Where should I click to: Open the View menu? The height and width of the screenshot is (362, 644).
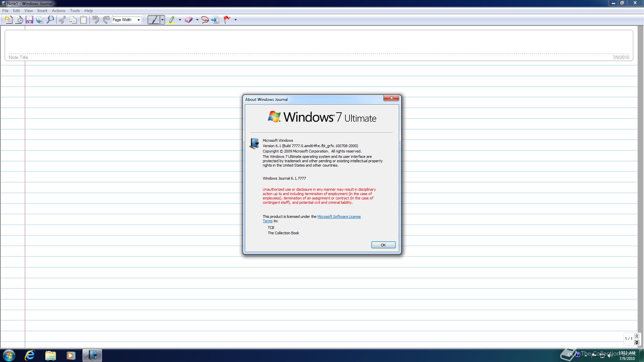(x=29, y=11)
